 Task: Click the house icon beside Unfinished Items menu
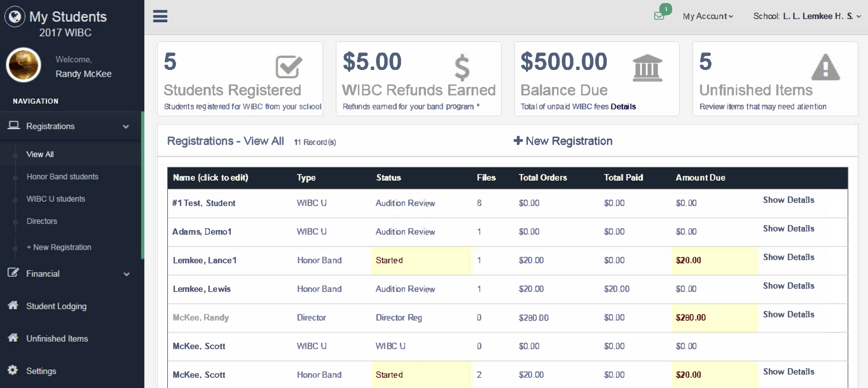(x=13, y=337)
